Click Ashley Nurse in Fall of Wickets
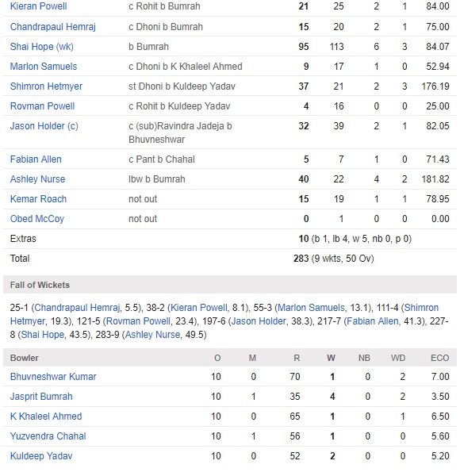Image resolution: width=464 pixels, height=476 pixels. (152, 335)
